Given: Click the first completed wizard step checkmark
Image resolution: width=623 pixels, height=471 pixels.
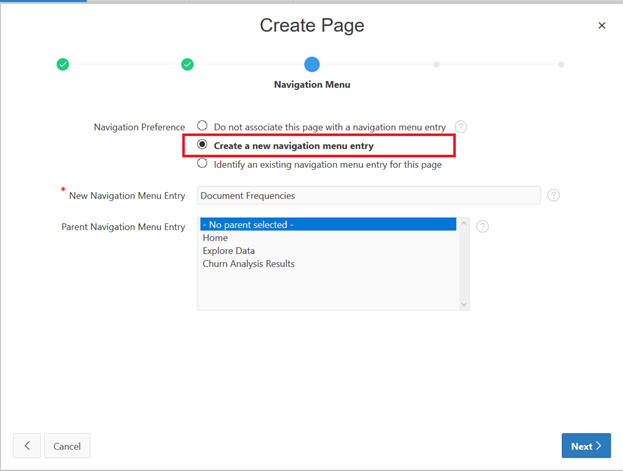Looking at the screenshot, I should click(x=63, y=64).
